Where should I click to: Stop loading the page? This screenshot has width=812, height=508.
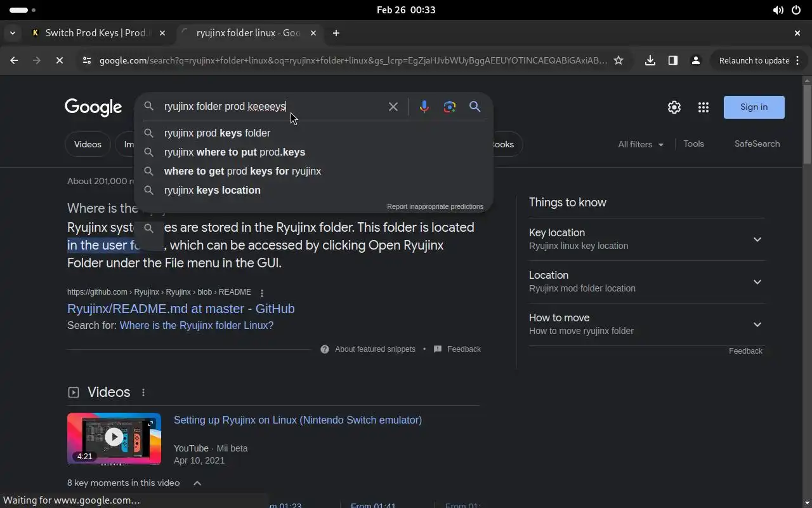(x=59, y=60)
